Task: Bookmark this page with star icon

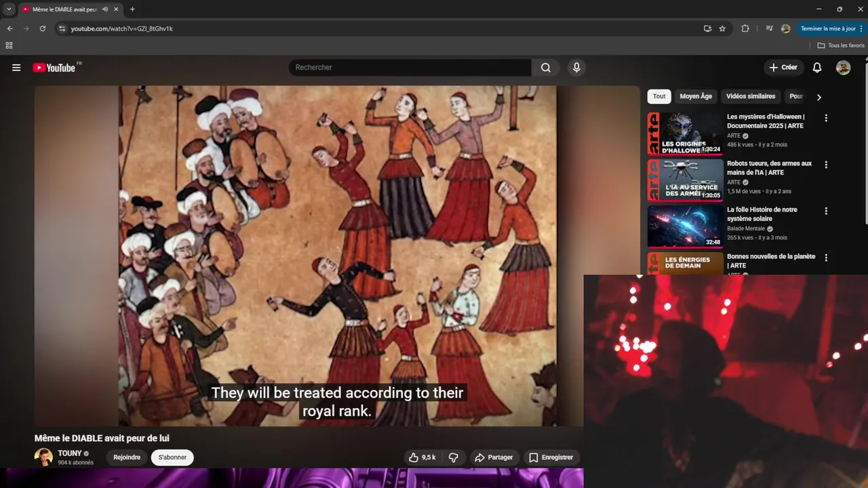Action: [722, 28]
